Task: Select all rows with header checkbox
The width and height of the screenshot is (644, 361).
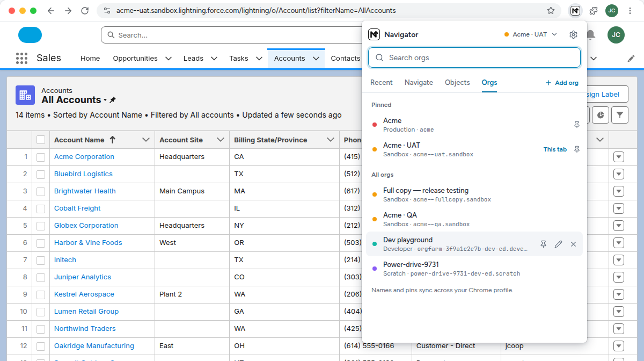Action: [x=41, y=140]
